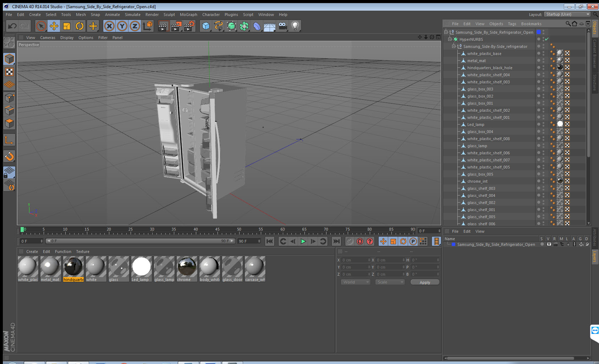Select Points mode in left palette
Screen dimensions: 599x364
pos(9,98)
